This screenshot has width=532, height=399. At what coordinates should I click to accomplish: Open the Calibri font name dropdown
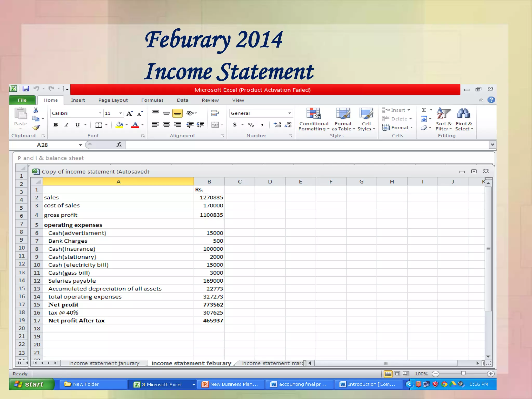pos(100,113)
